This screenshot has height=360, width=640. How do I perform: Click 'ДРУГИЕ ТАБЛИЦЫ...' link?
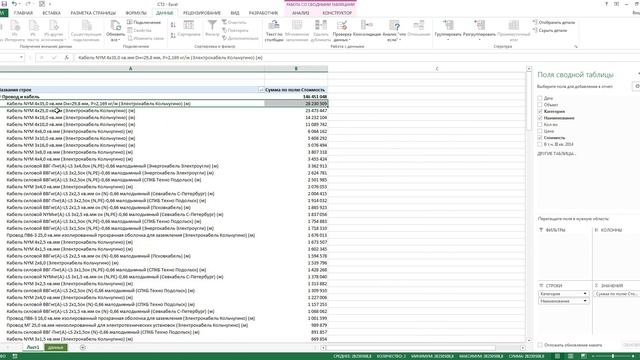tap(556, 154)
